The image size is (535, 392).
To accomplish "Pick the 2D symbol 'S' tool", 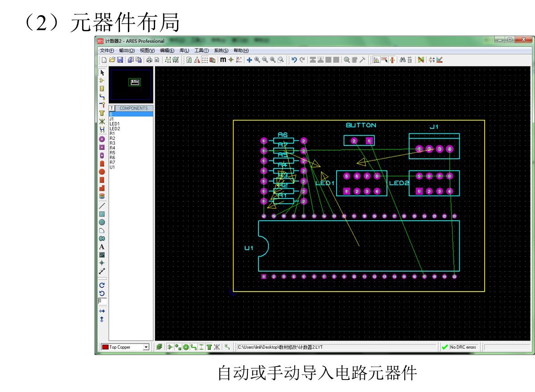I will tap(102, 255).
